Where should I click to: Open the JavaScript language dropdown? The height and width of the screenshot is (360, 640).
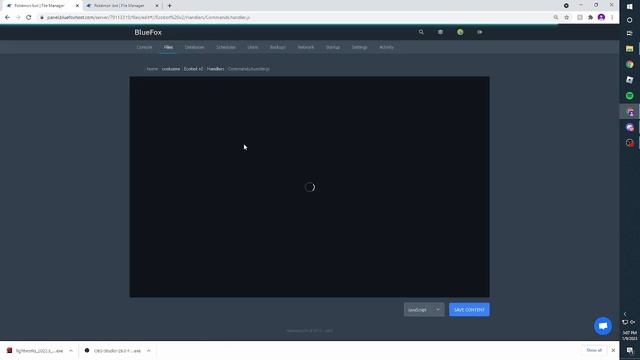[x=424, y=310]
